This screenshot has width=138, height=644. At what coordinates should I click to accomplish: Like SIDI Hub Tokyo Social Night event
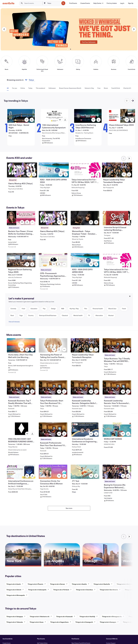tap(27, 120)
